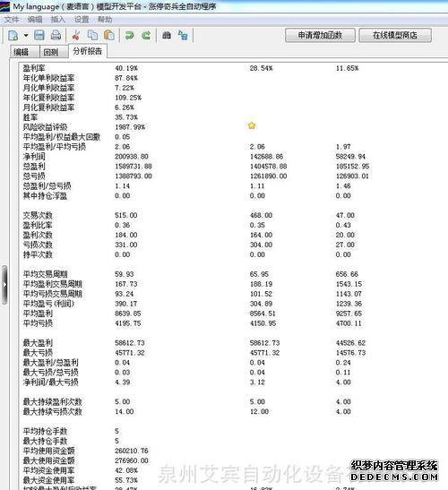Click the 在线模型商店 button
This screenshot has width=448, height=490.
[395, 35]
